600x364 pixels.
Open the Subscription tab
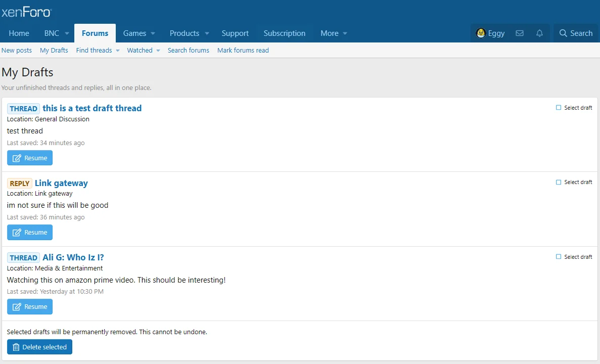pos(284,33)
